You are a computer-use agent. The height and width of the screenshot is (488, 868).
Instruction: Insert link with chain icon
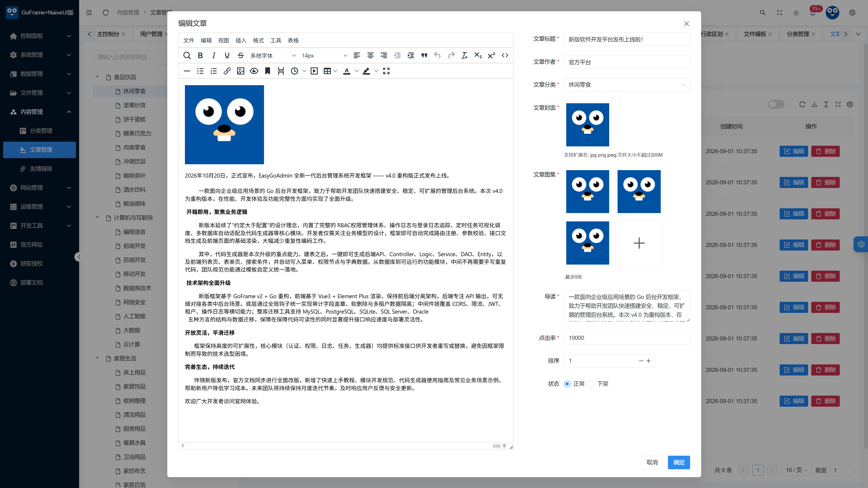point(227,71)
